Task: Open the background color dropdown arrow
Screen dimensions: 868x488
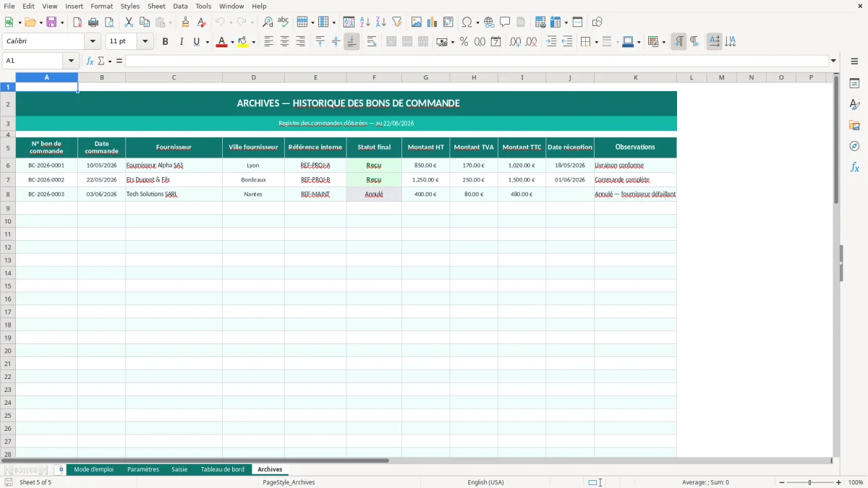Action: pyautogui.click(x=254, y=42)
